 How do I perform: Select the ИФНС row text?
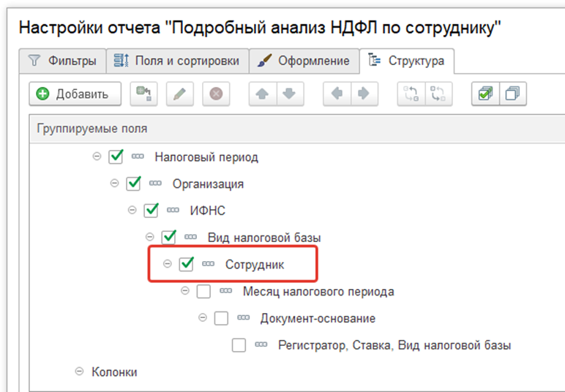click(208, 211)
